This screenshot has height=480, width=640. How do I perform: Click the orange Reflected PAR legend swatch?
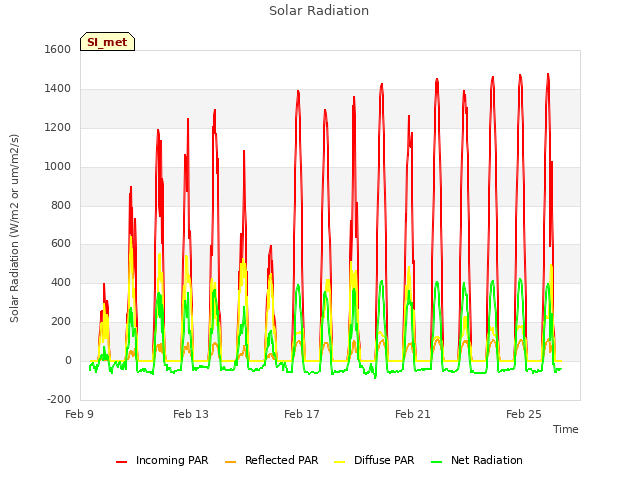click(x=231, y=462)
